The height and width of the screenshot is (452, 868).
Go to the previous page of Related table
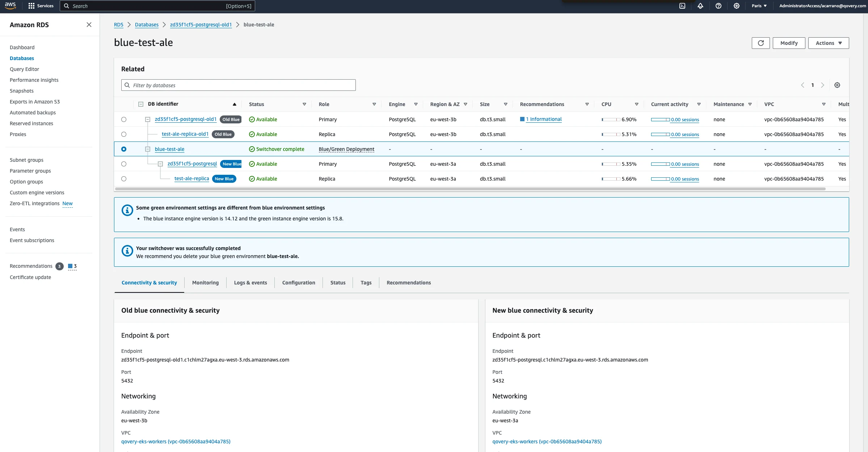coord(802,85)
